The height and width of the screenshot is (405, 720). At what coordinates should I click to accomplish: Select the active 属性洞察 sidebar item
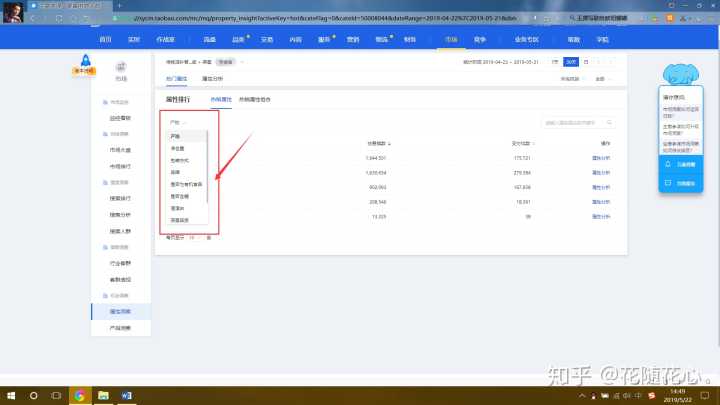point(121,311)
